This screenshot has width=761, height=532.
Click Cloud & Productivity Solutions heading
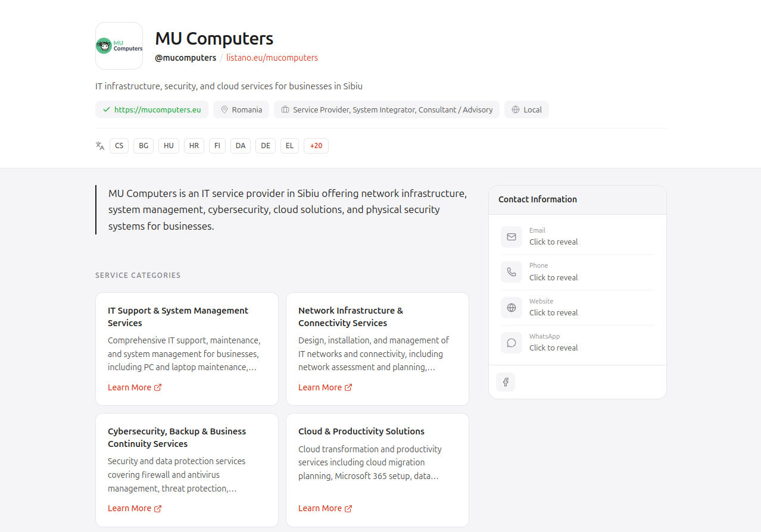[x=361, y=431]
